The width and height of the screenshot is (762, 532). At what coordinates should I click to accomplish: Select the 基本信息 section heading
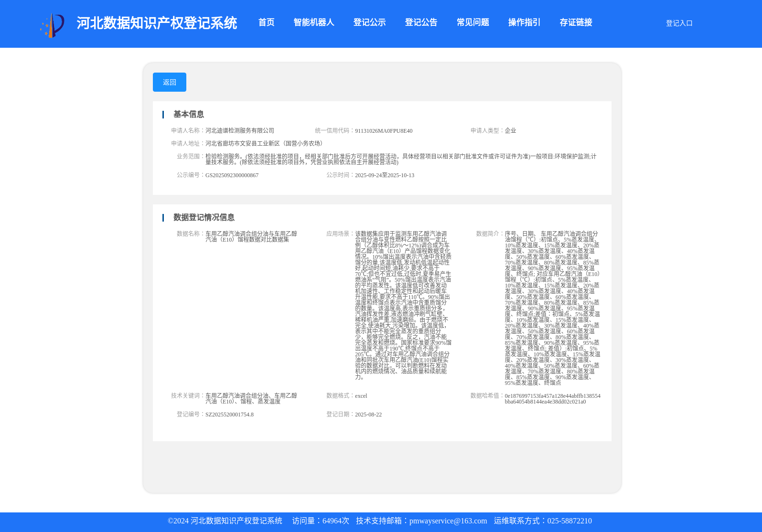188,115
